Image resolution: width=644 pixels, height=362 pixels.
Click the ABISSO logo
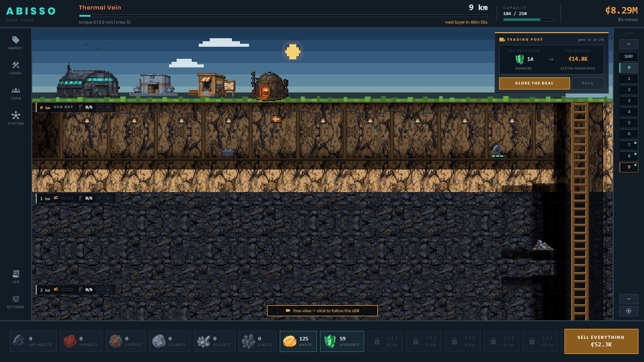[x=31, y=11]
